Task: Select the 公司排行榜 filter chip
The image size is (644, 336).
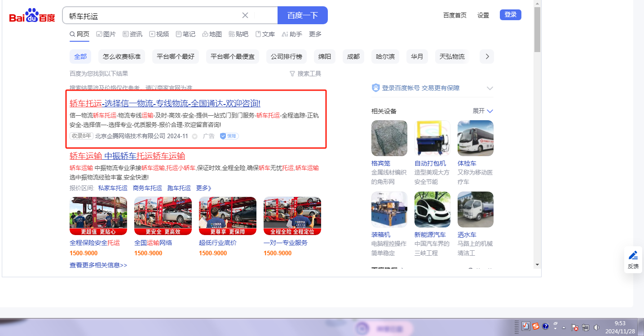Action: tap(287, 57)
